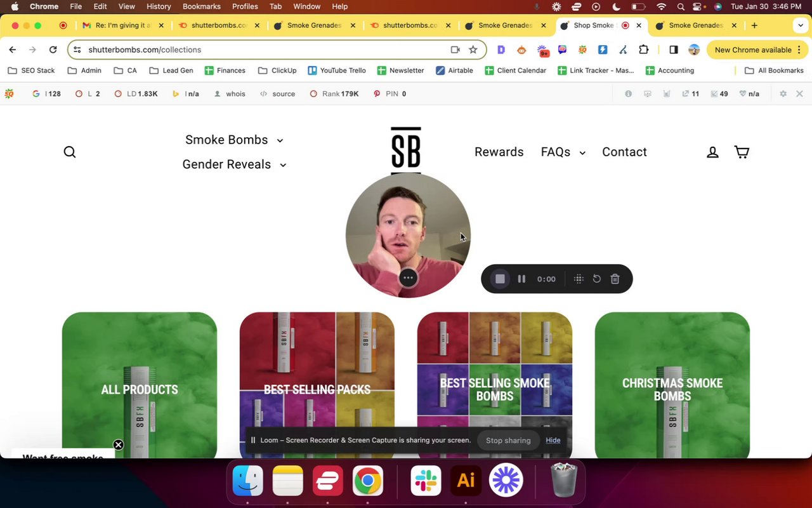Open the account login icon
This screenshot has height=508, width=812.
[x=712, y=152]
